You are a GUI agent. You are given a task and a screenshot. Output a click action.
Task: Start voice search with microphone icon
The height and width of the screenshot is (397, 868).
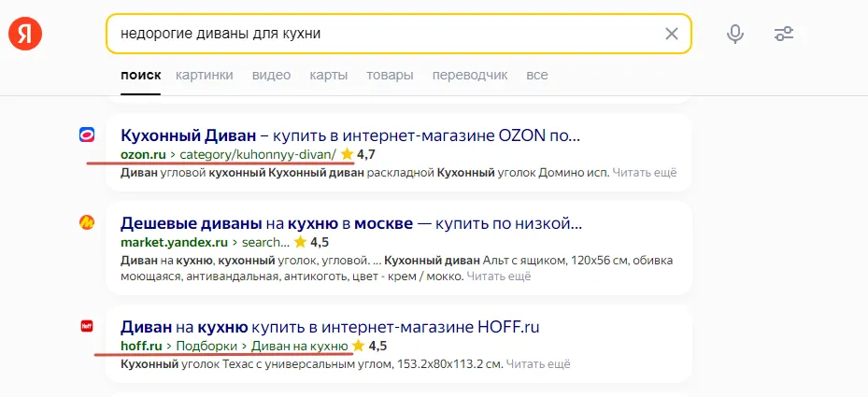735,34
